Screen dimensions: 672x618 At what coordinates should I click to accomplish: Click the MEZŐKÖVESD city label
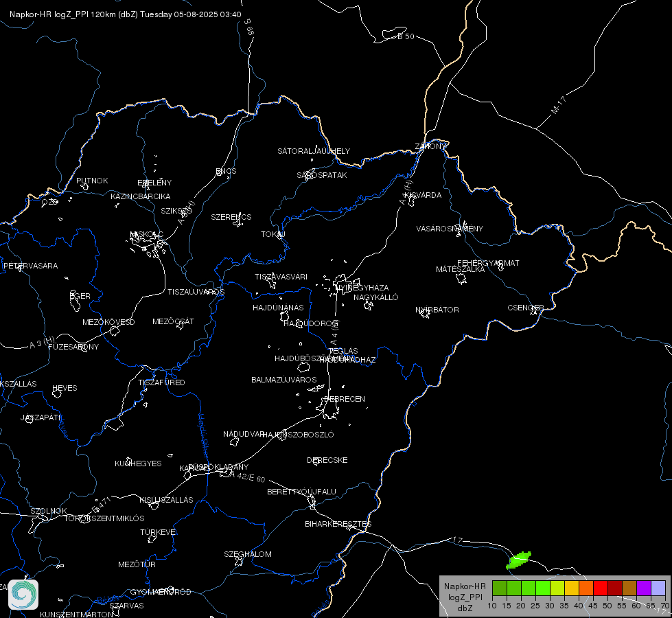tap(109, 322)
